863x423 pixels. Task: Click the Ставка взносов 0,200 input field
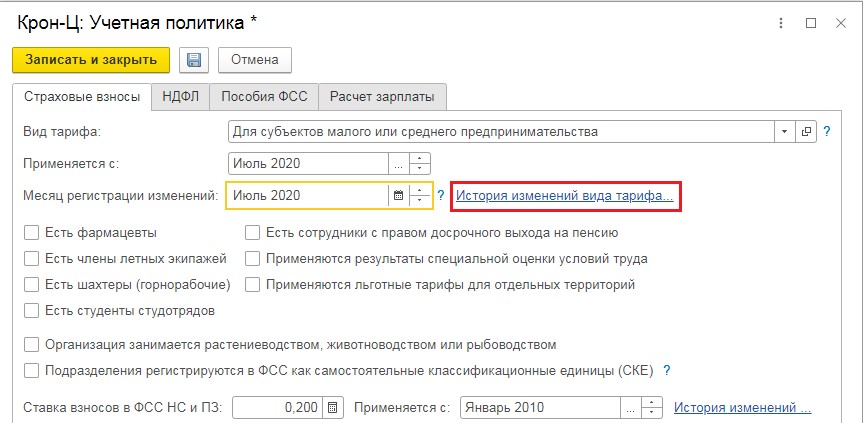pos(278,407)
